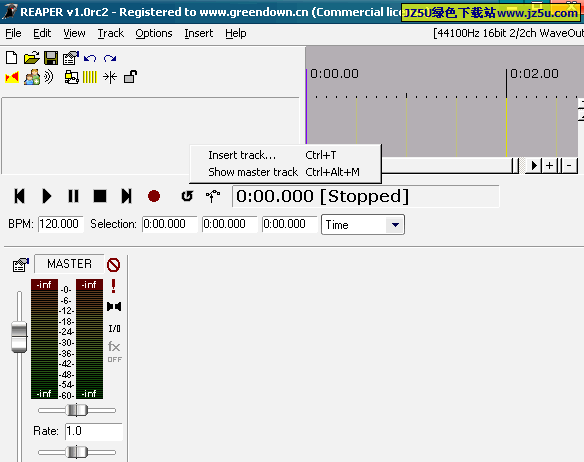
Task: Click the red exclamation solo icon
Action: (114, 286)
